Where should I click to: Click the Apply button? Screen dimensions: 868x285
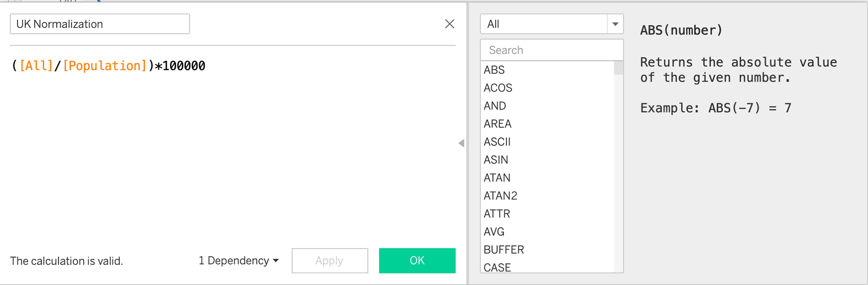point(330,261)
